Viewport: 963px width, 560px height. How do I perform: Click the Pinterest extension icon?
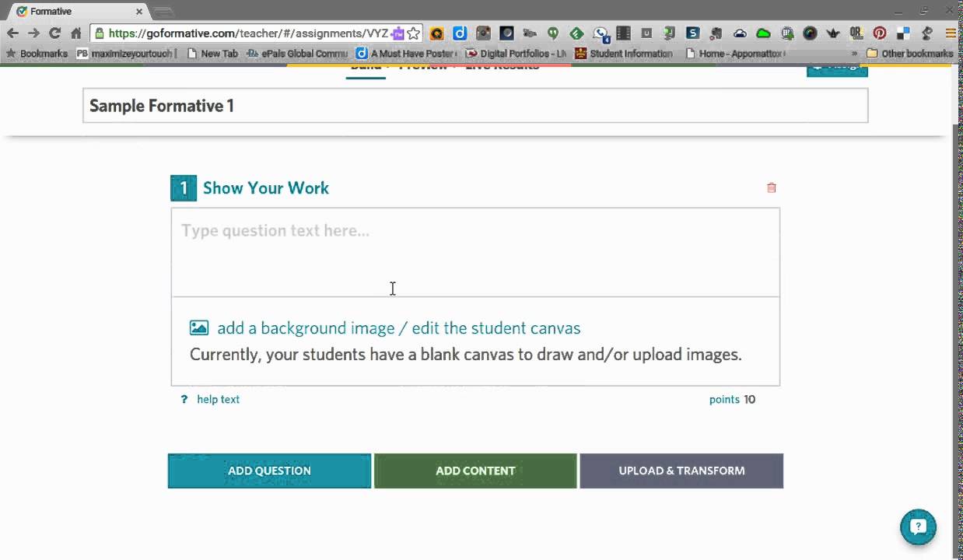tap(880, 33)
